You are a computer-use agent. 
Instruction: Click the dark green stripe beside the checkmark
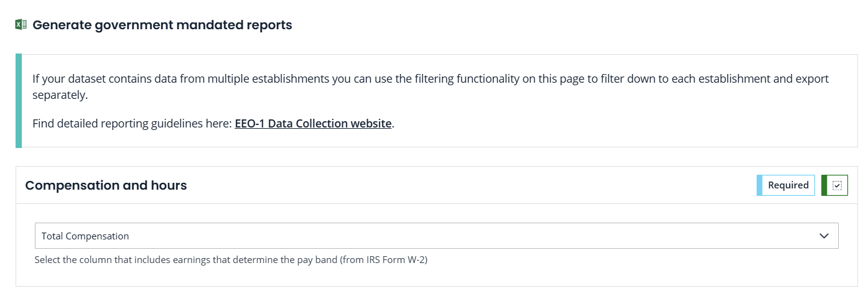[824, 185]
